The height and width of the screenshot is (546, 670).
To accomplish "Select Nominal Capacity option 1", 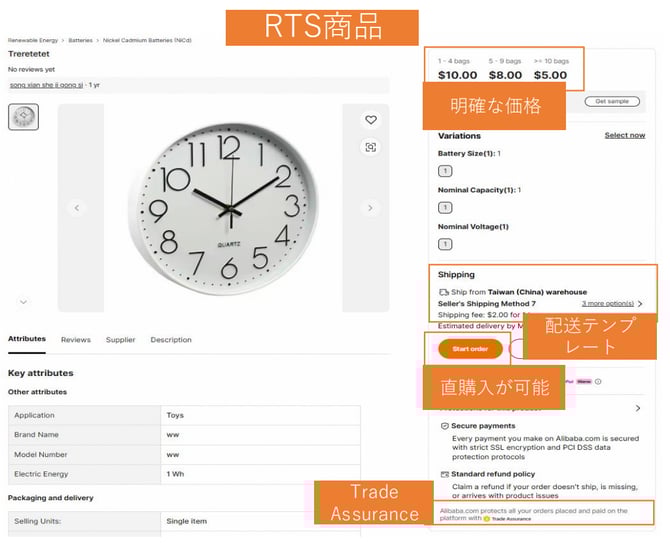I will (x=445, y=207).
